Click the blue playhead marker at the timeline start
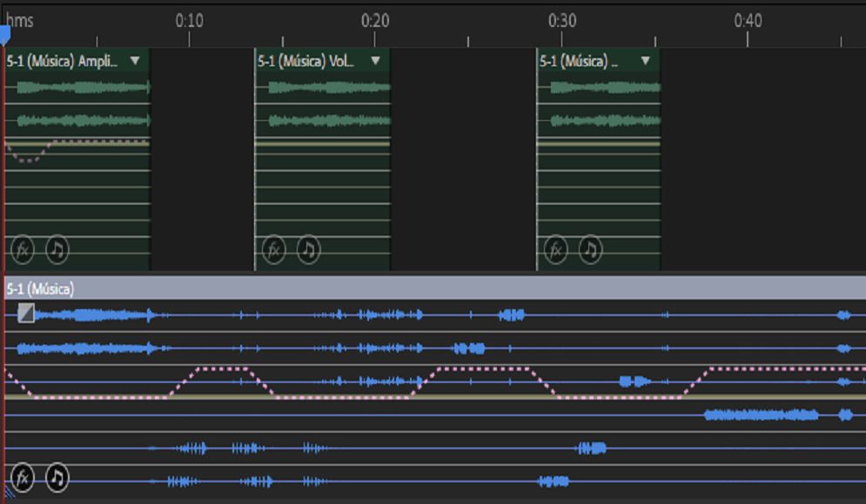Image resolution: width=866 pixels, height=504 pixels. 6,30
